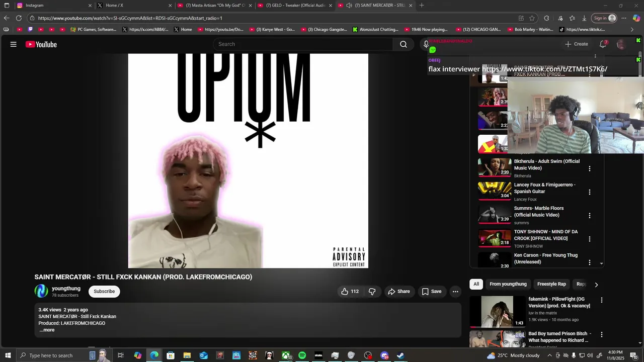Viewport: 644px width, 362px height.
Task: Click the browser address bar URL
Action: pyautogui.click(x=130, y=18)
